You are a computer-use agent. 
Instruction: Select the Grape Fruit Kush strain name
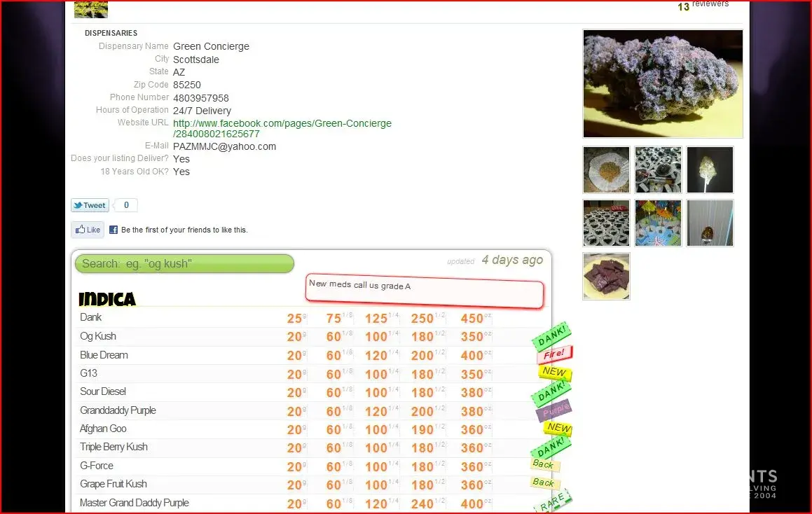coord(113,484)
